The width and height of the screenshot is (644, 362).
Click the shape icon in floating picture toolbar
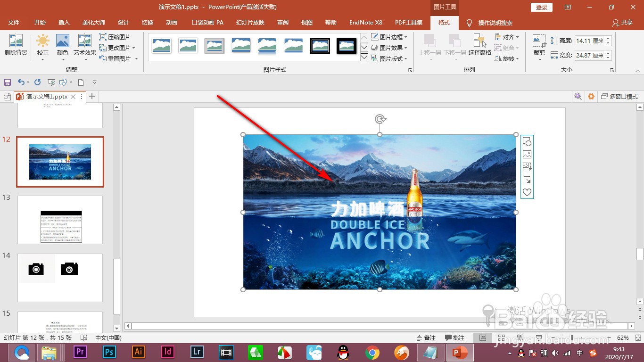tap(527, 142)
